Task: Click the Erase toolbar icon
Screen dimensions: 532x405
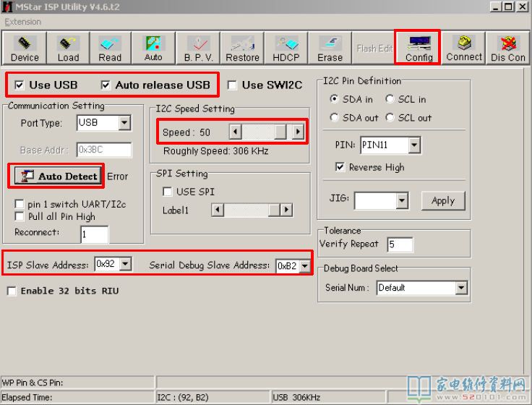Action: [x=330, y=48]
